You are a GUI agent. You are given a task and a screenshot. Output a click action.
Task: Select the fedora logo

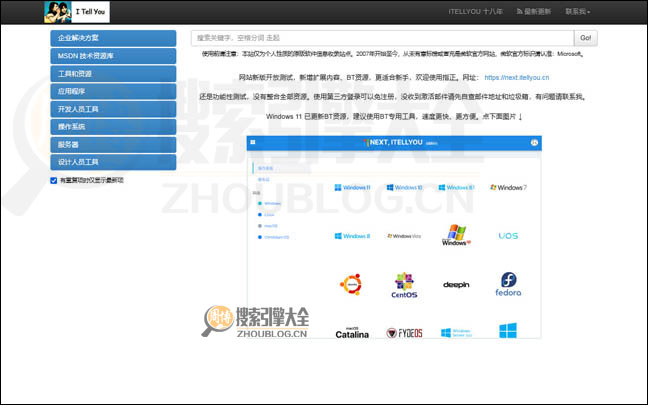pos(508,284)
